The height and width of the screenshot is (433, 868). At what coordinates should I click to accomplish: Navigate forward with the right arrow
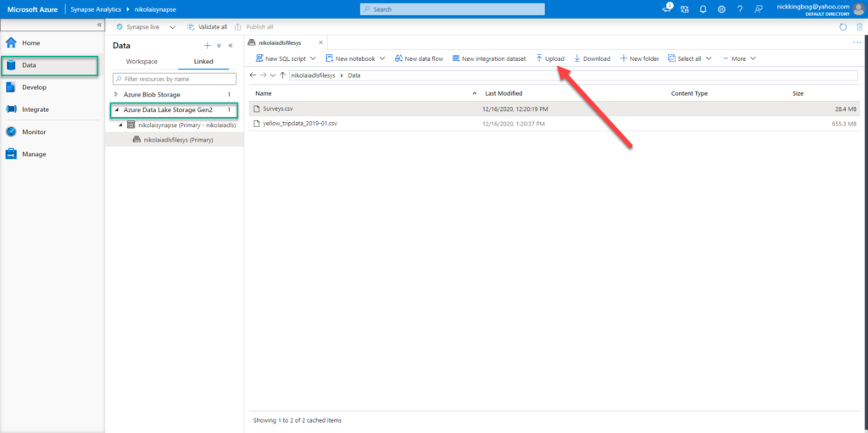pyautogui.click(x=263, y=75)
